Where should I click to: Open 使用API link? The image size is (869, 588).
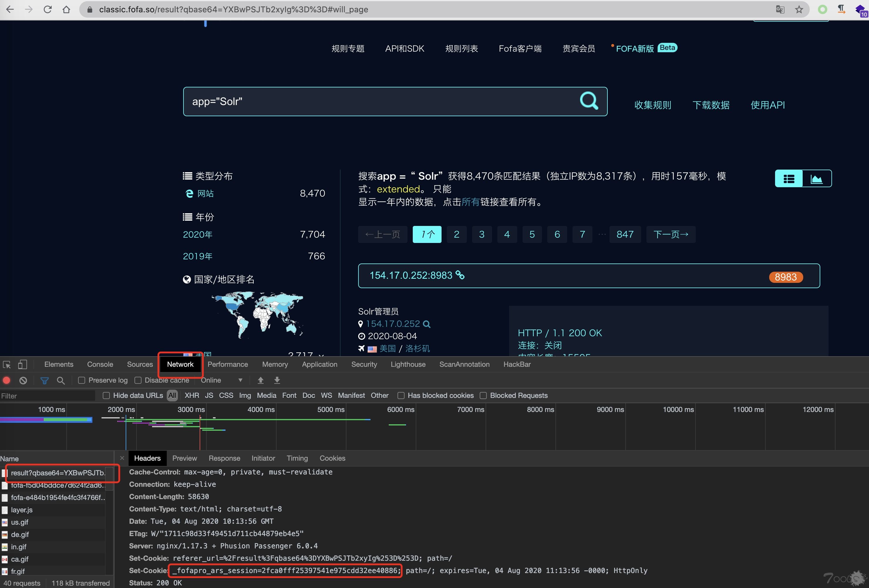point(768,105)
